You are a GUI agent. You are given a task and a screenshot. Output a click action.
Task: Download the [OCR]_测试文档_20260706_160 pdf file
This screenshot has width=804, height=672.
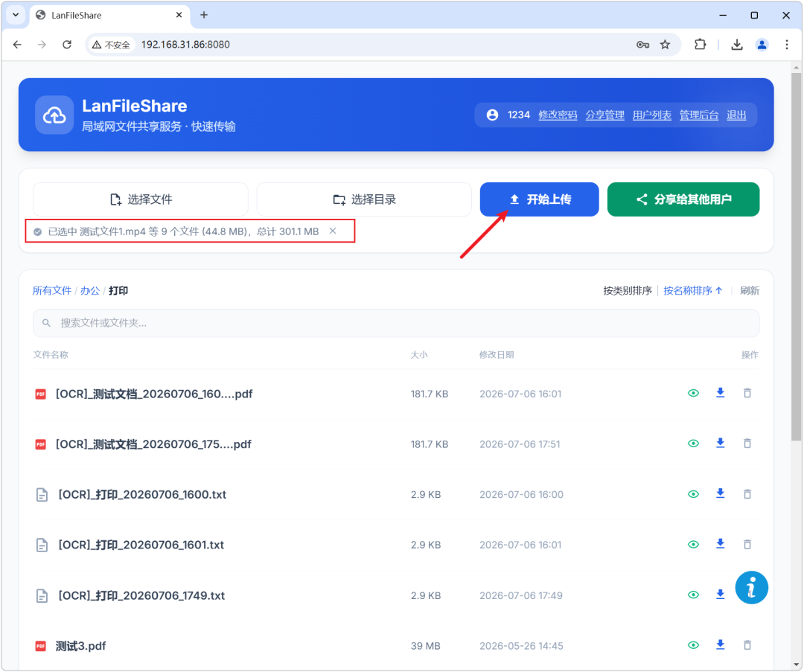(721, 393)
